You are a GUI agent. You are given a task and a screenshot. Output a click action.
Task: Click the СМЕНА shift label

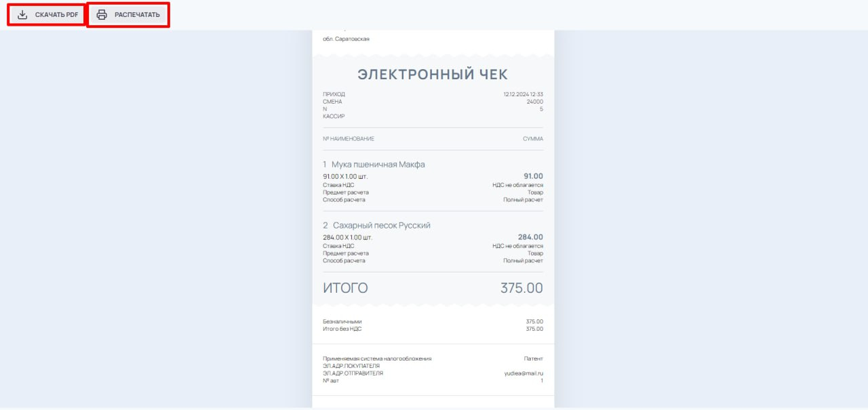point(332,102)
